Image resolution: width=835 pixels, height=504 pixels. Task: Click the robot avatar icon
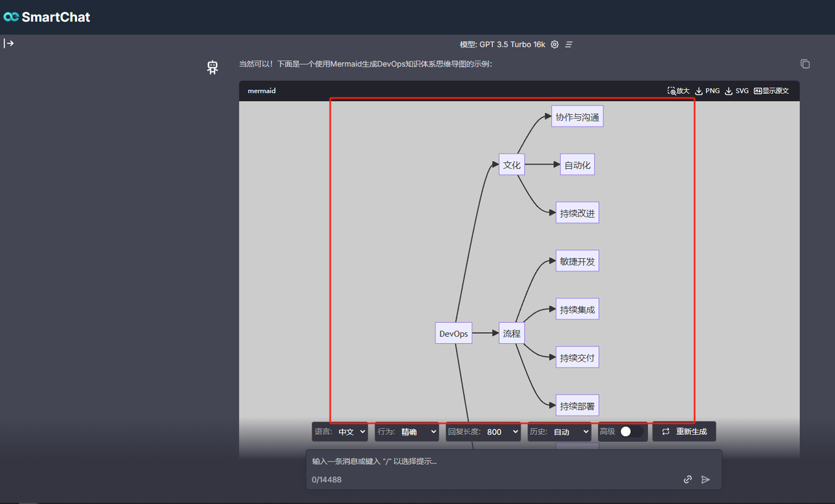(213, 67)
